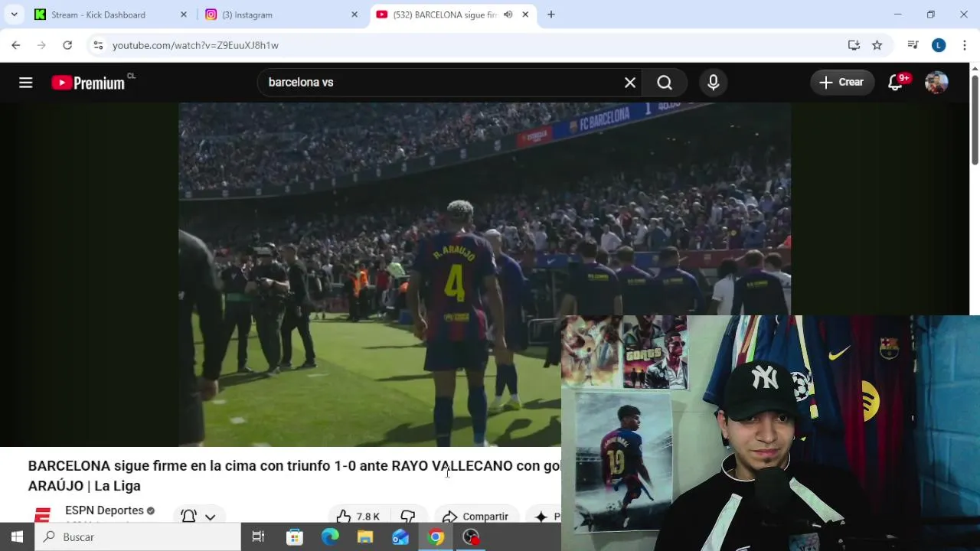Run search with magnifier button

coord(665,83)
